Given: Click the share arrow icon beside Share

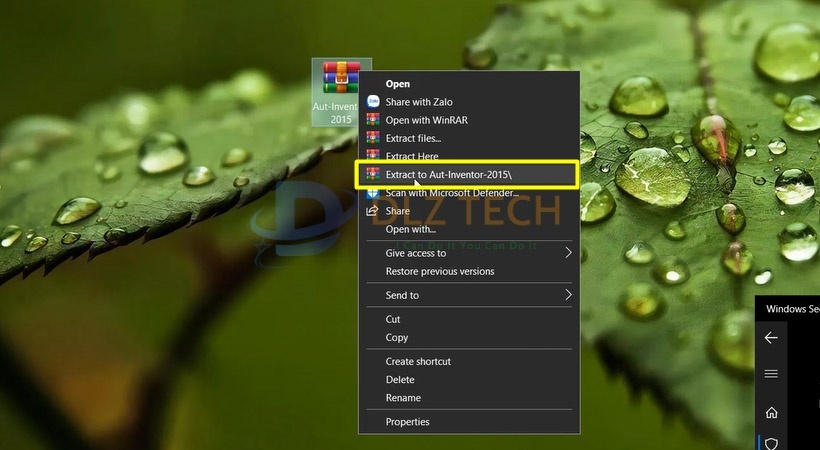Looking at the screenshot, I should click(372, 211).
